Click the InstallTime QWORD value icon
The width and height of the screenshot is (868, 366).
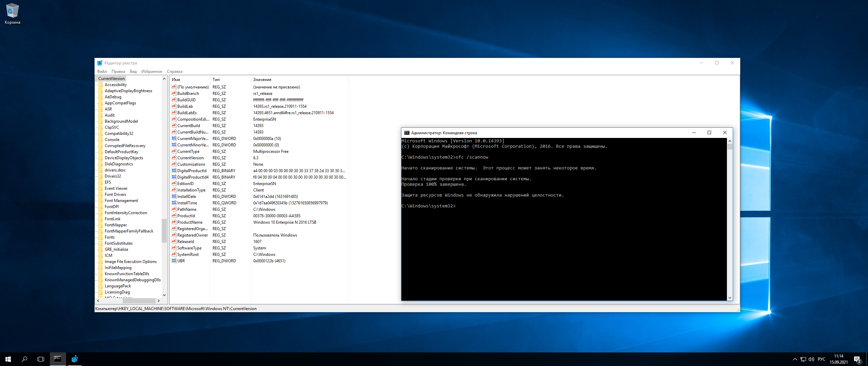tap(174, 203)
